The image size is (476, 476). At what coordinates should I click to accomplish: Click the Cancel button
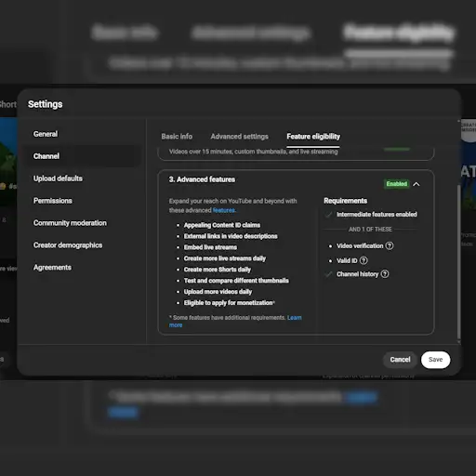click(400, 360)
